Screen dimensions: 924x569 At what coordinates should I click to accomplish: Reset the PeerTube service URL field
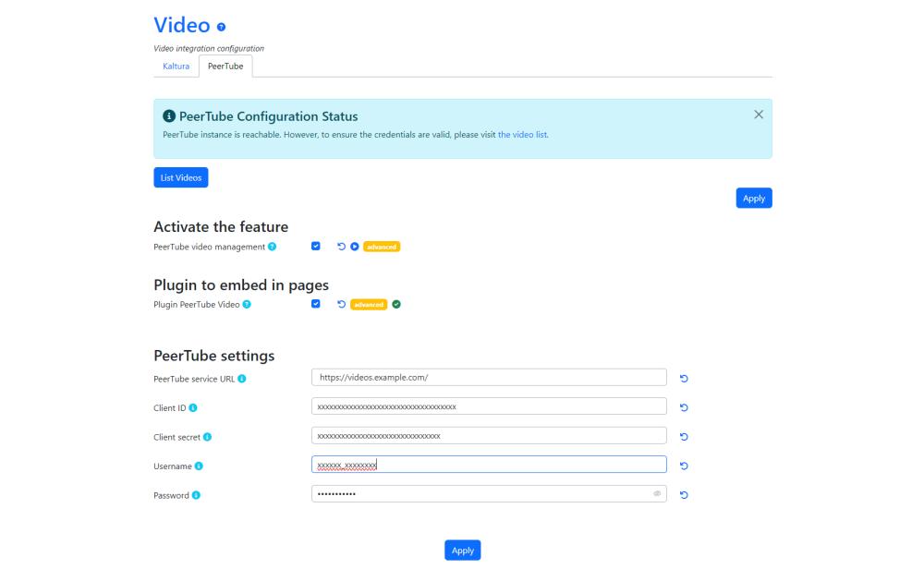684,379
